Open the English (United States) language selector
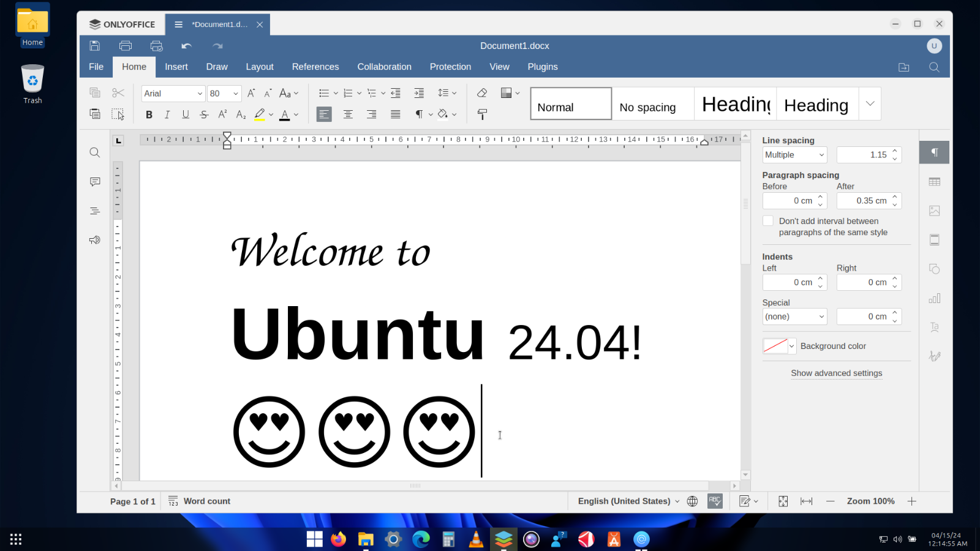Viewport: 980px width, 551px height. click(x=628, y=501)
